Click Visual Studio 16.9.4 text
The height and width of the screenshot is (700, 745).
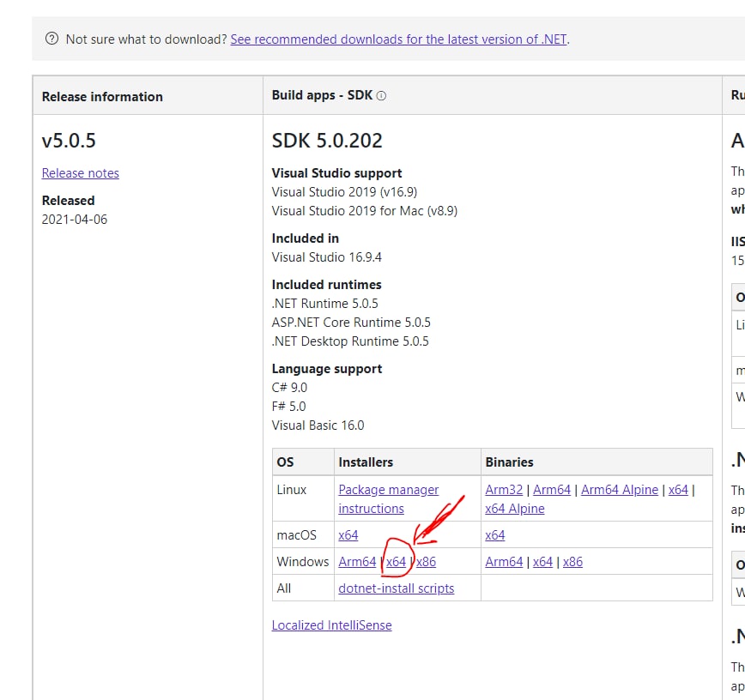326,257
